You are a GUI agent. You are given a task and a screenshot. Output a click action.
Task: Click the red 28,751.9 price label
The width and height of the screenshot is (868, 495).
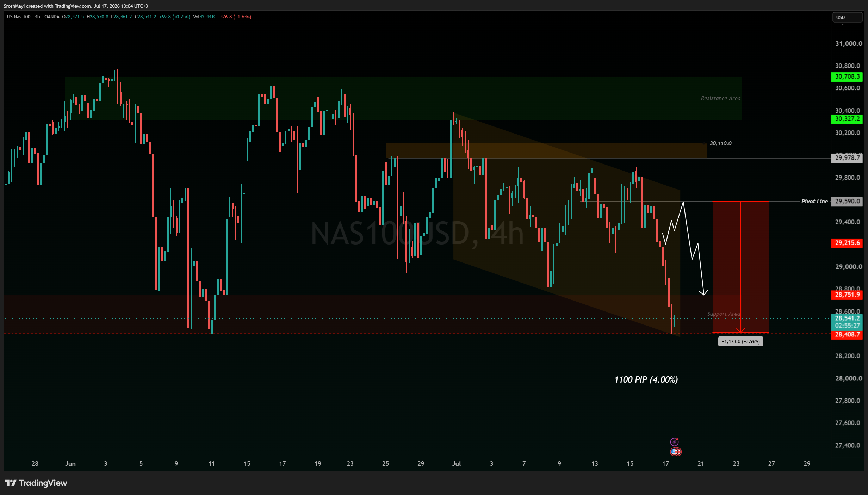point(847,295)
